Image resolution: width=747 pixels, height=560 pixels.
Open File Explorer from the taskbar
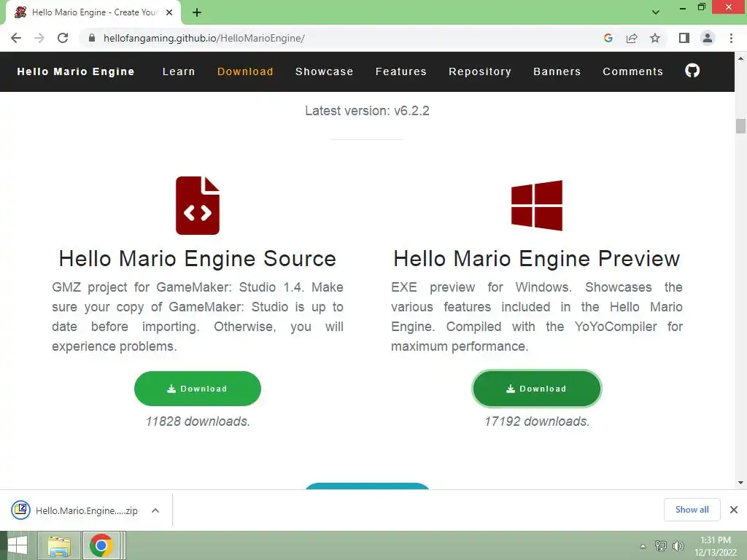click(59, 545)
